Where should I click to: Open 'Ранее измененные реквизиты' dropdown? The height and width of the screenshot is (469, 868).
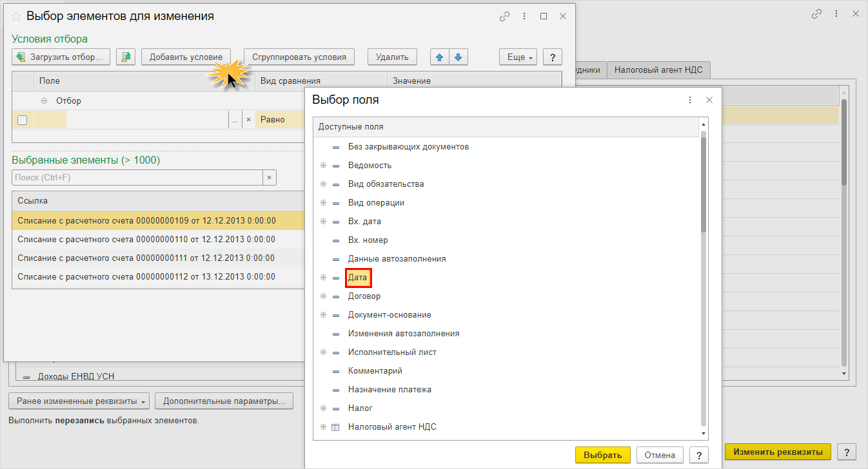point(79,401)
